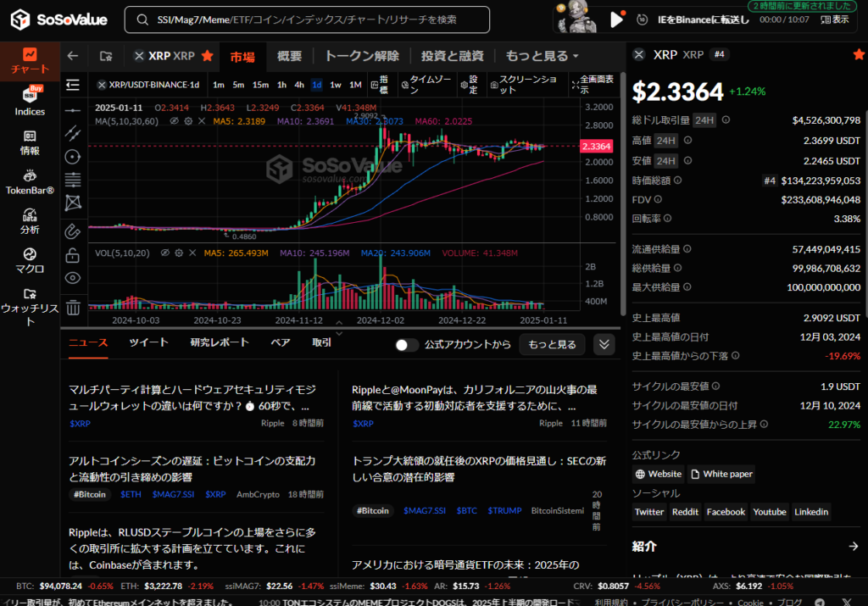Toggle the drawing lock icon
Image resolution: width=868 pixels, height=606 pixels.
tap(73, 255)
